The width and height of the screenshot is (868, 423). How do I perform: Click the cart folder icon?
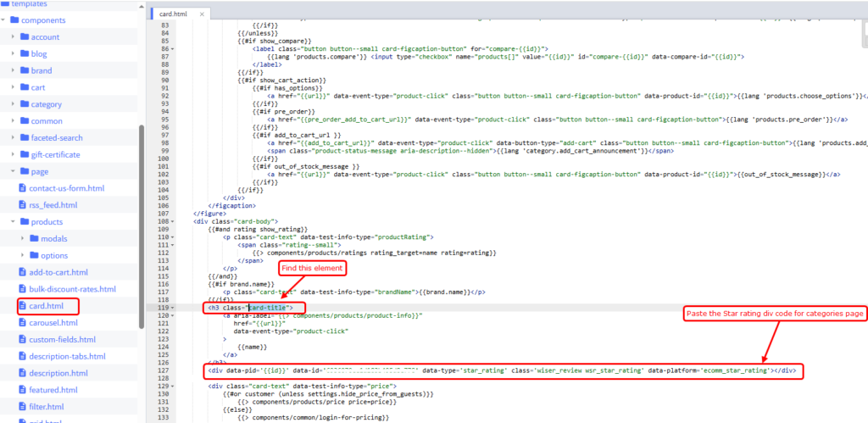23,87
